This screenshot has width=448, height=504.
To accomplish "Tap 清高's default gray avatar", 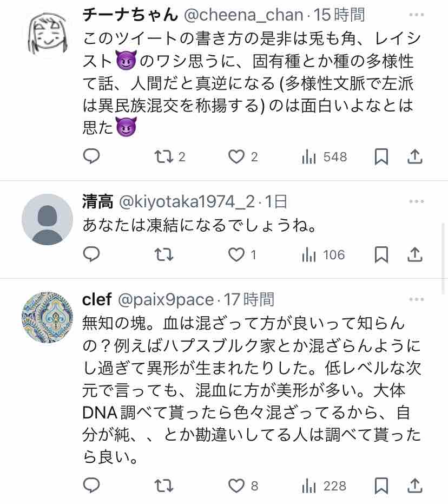I will pyautogui.click(x=47, y=219).
